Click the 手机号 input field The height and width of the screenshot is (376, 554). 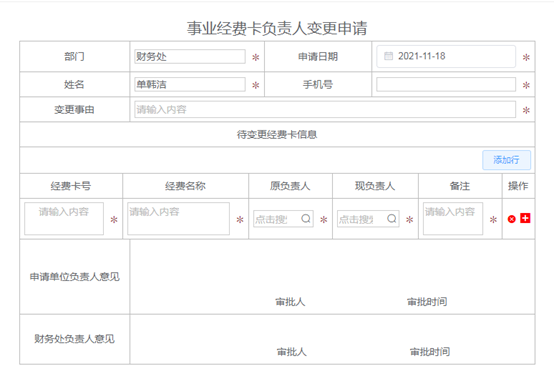[x=446, y=84]
